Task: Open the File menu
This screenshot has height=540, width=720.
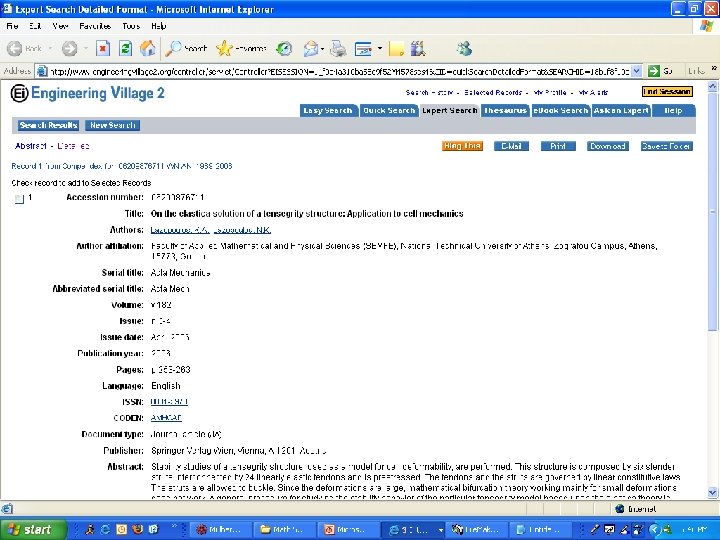Action: tap(12, 26)
